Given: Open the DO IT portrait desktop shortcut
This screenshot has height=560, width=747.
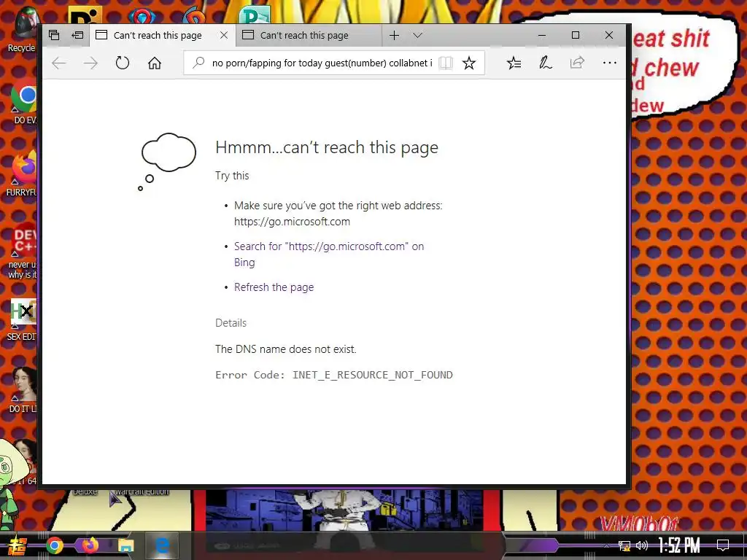Looking at the screenshot, I should pos(23,390).
